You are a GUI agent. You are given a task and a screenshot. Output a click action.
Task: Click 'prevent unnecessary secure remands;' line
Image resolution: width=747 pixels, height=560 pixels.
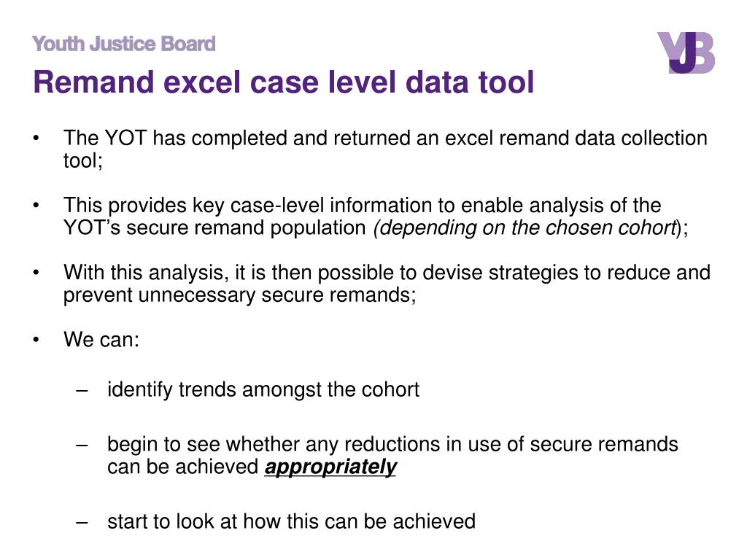(x=240, y=295)
